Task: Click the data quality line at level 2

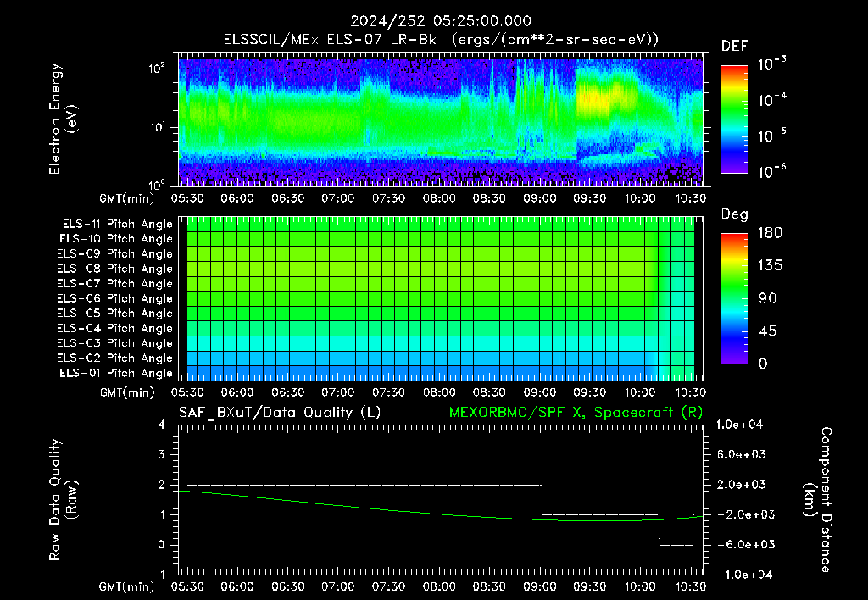Action: click(364, 485)
